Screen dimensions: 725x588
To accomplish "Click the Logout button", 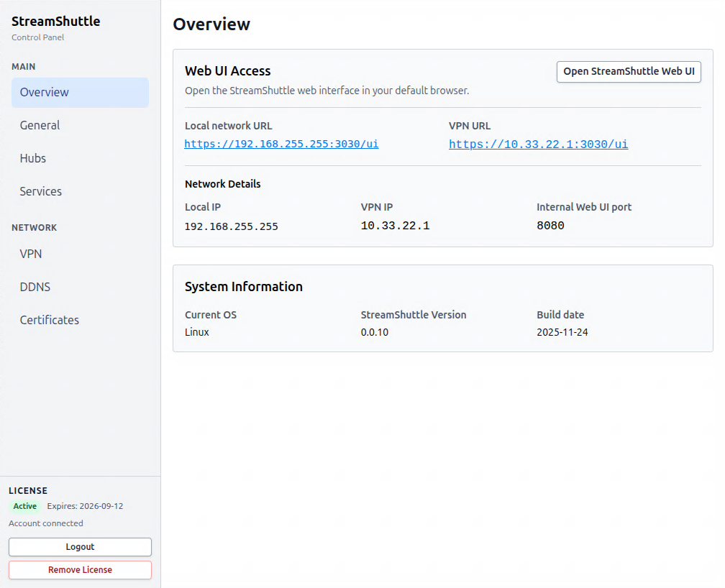I will pyautogui.click(x=80, y=547).
